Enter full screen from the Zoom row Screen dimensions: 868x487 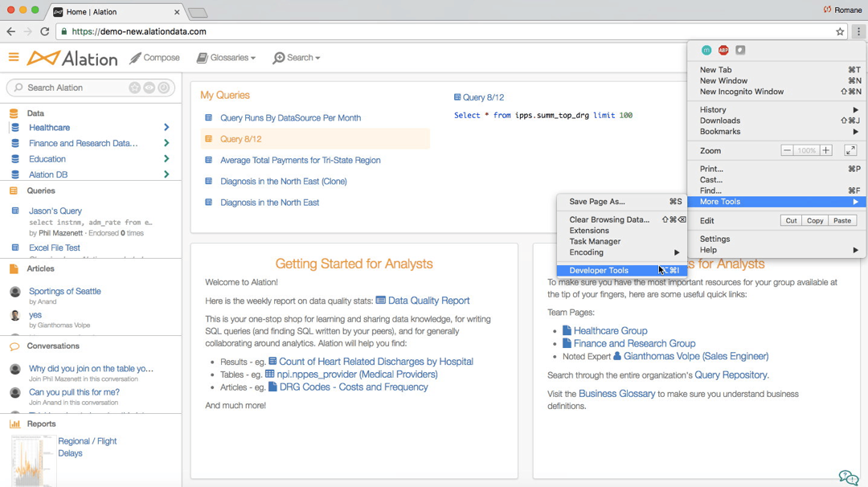(x=850, y=150)
